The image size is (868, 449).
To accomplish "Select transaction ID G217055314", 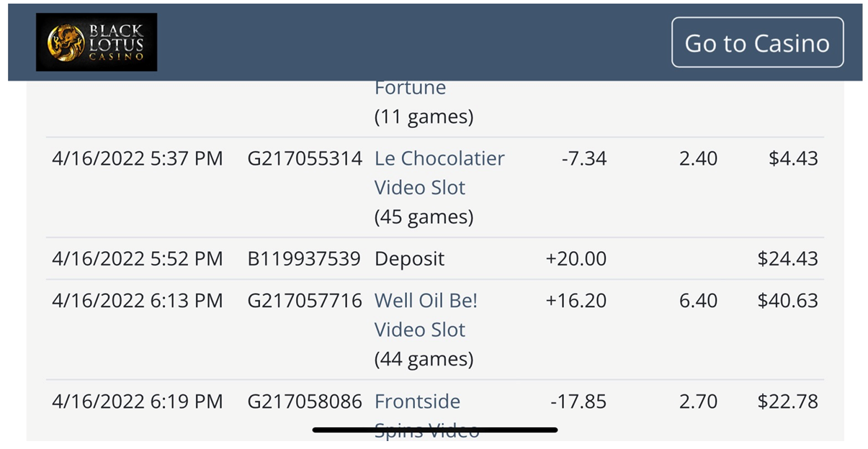I will [304, 159].
